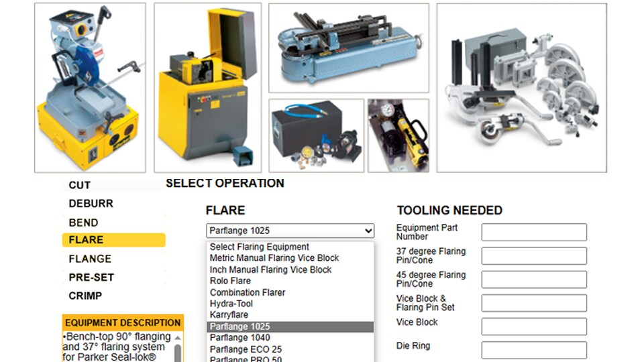Open the black flaring tool kit image
This screenshot has height=362, width=644.
point(316,135)
